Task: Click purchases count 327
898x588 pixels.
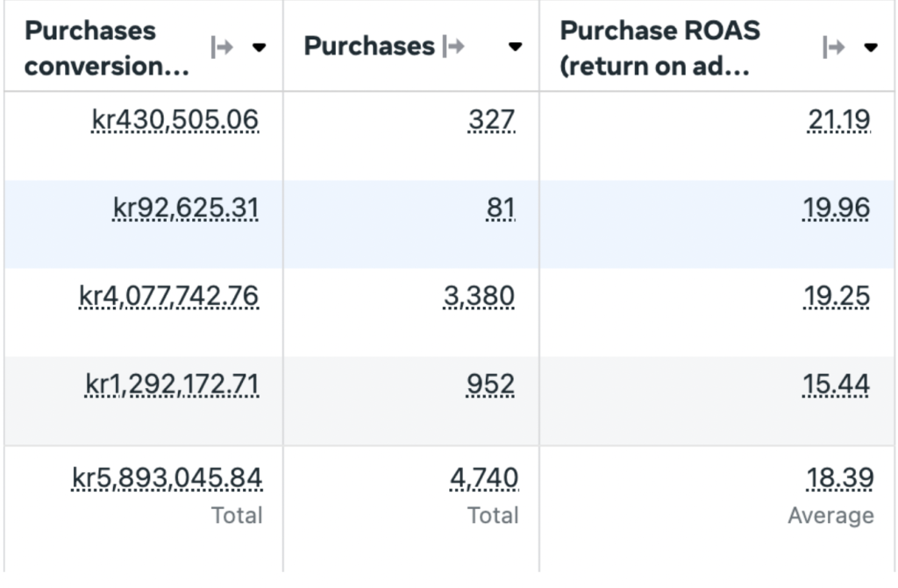Action: click(491, 120)
